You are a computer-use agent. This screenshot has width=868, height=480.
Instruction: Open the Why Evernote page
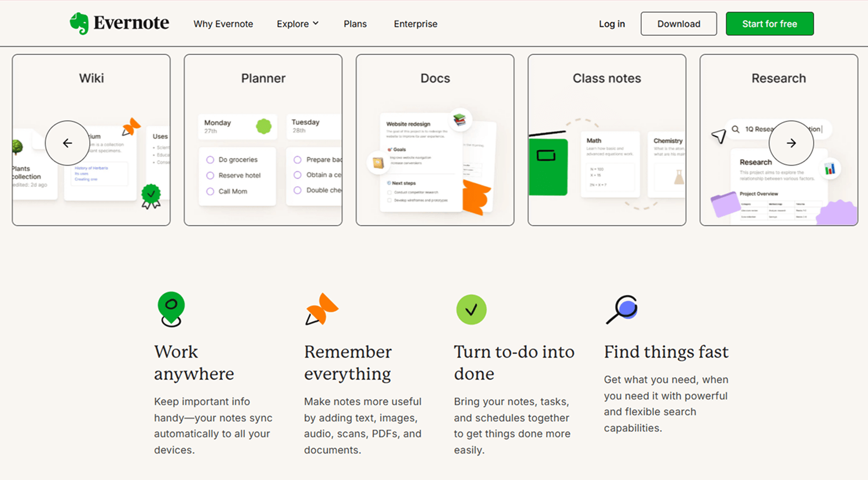click(223, 24)
